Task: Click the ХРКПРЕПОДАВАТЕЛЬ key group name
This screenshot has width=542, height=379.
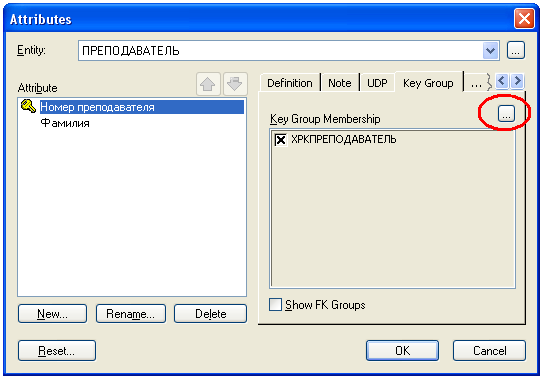Action: point(344,139)
